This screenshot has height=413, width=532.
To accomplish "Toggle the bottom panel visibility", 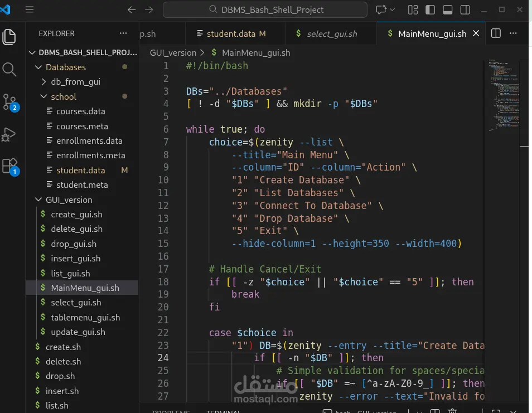I will pos(447,9).
